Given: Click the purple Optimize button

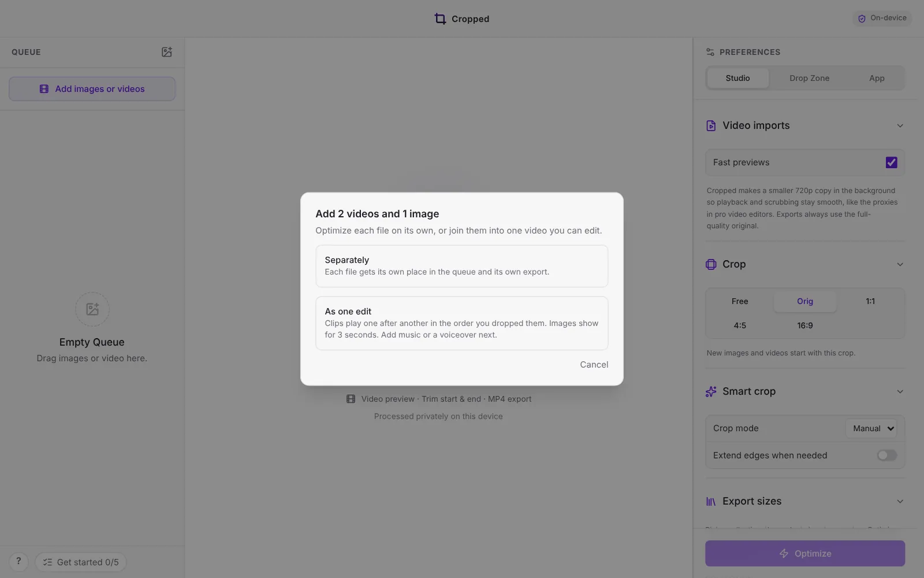Looking at the screenshot, I should pos(804,553).
